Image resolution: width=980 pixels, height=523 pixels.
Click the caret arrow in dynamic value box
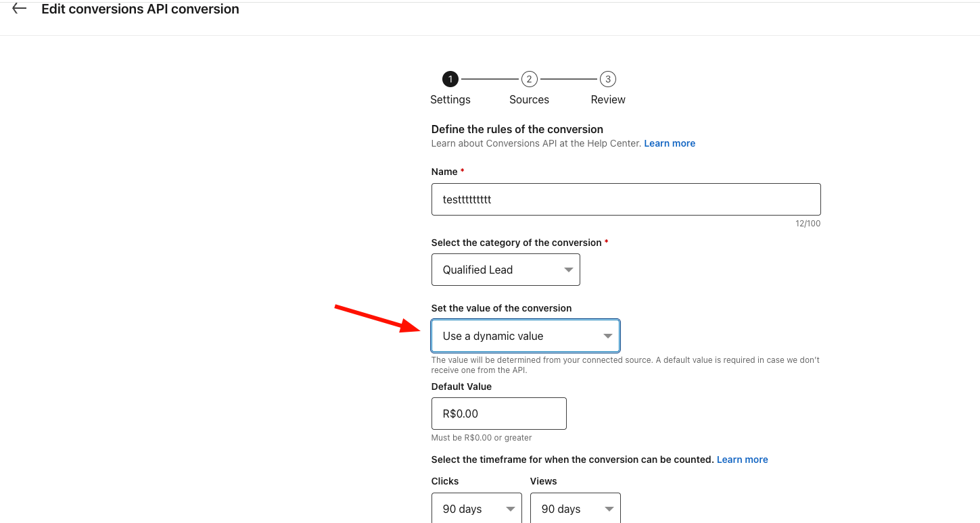tap(607, 337)
